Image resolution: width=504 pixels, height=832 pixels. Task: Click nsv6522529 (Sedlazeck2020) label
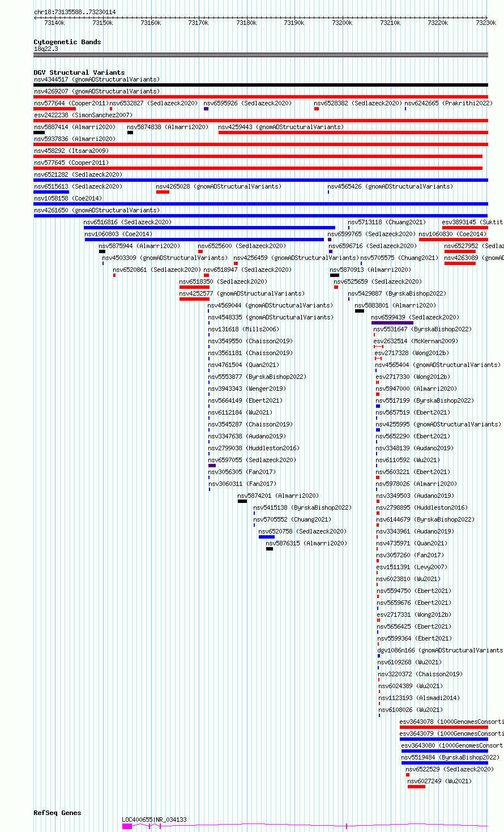[449, 770]
